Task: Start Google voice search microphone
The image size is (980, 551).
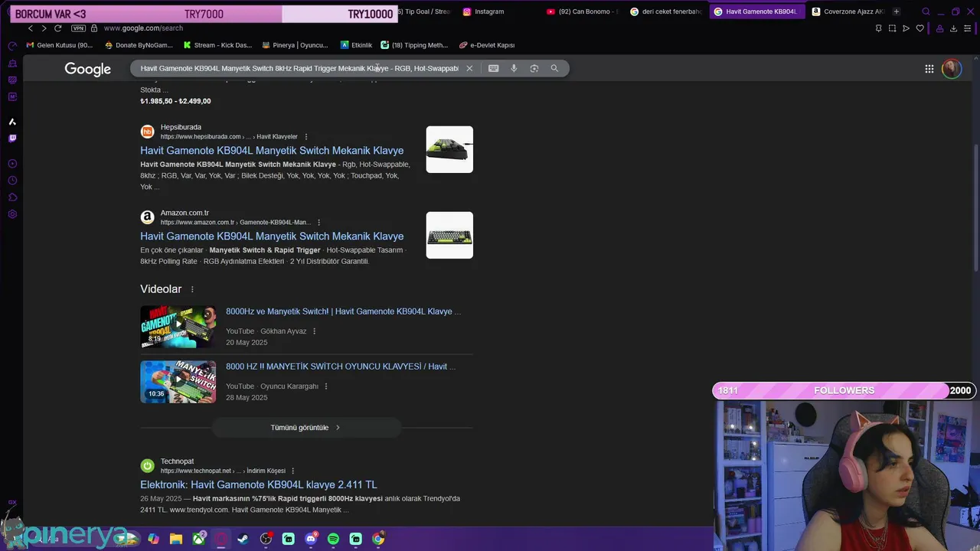Action: pyautogui.click(x=514, y=68)
